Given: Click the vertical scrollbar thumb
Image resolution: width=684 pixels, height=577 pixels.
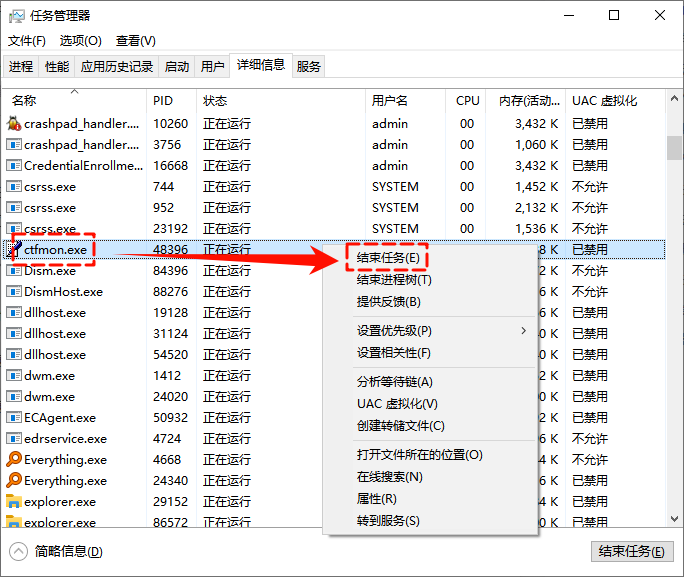Looking at the screenshot, I should coord(674,148).
